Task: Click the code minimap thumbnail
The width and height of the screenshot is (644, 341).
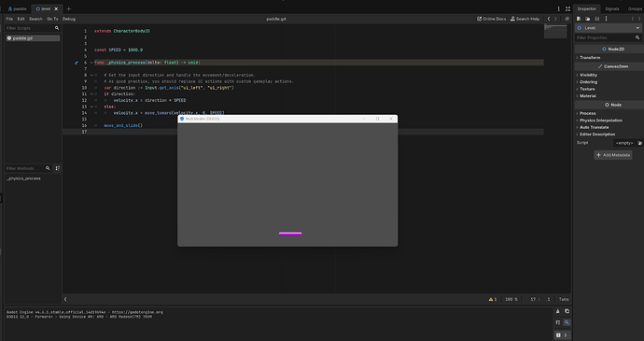Action: coord(555,31)
